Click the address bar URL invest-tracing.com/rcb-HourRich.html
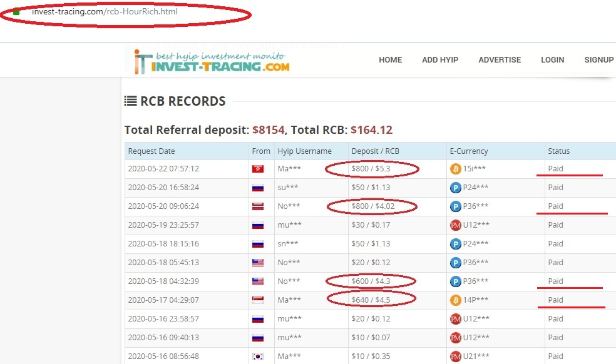This screenshot has width=616, height=364. coord(105,12)
